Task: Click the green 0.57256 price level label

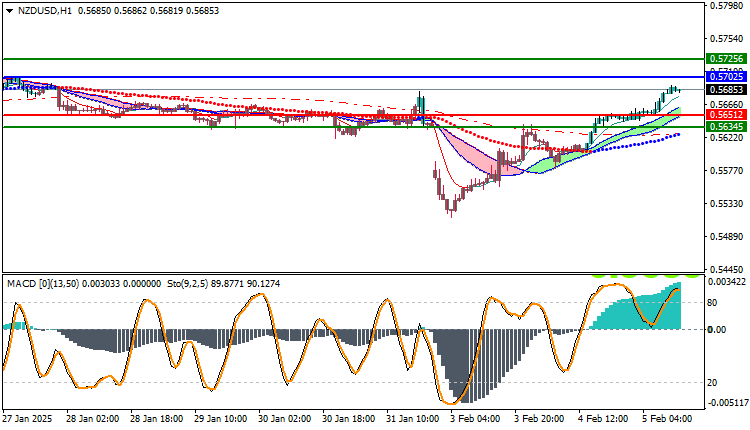Action: 726,59
